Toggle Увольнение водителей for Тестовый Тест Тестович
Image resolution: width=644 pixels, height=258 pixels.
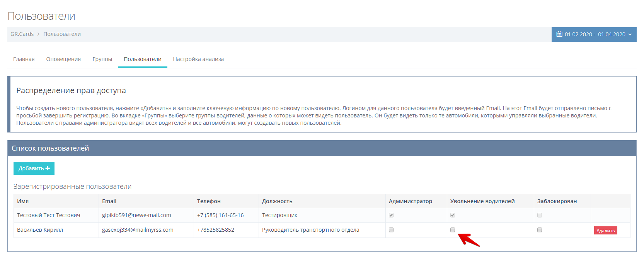point(453,215)
